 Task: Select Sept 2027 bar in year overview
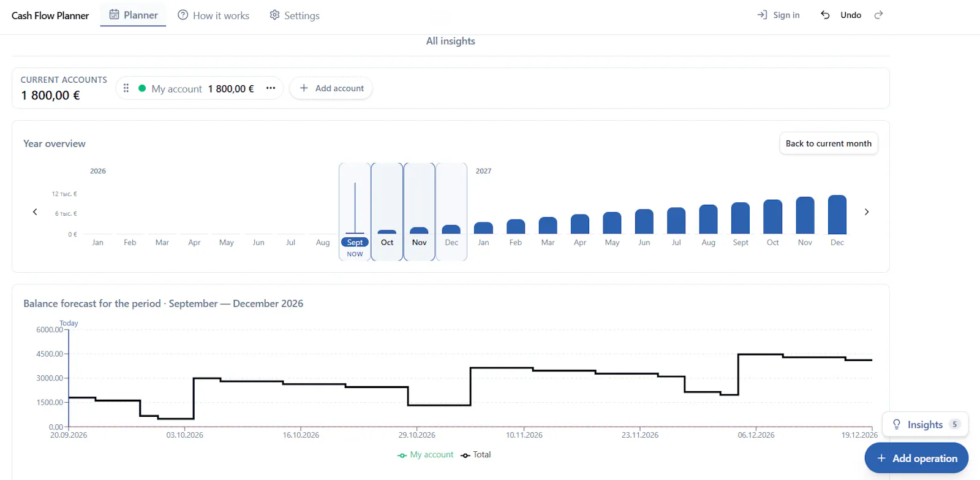coord(741,218)
